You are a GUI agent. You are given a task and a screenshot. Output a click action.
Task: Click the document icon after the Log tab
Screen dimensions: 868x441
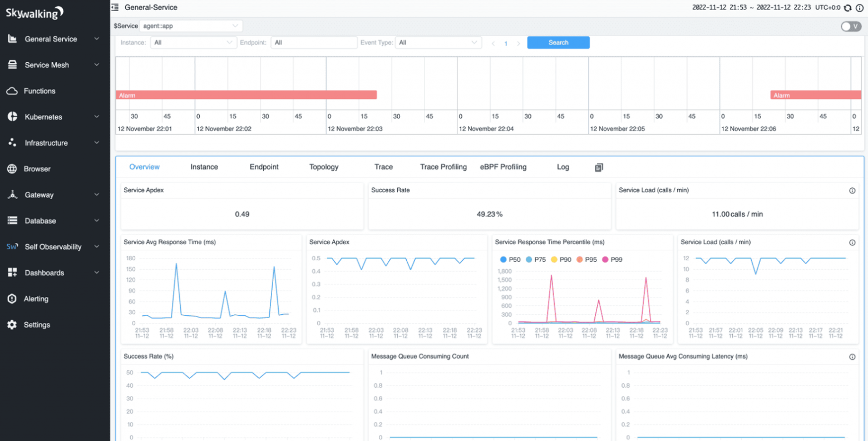click(599, 167)
